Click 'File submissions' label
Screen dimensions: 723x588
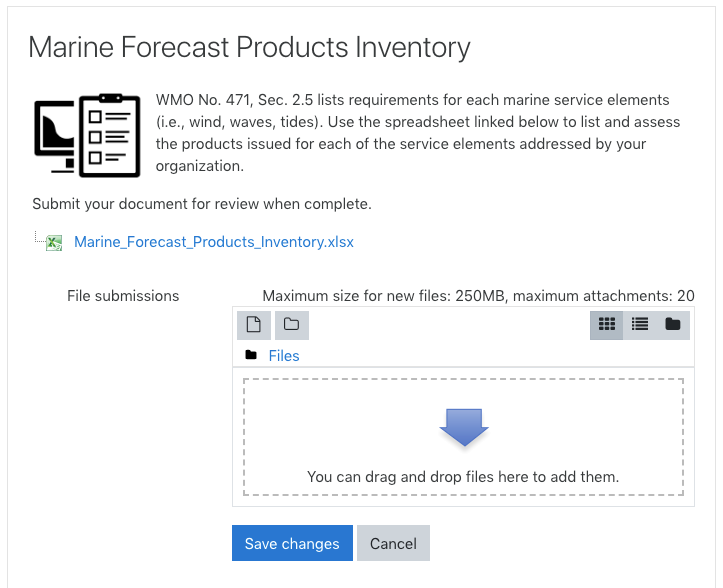click(x=123, y=296)
